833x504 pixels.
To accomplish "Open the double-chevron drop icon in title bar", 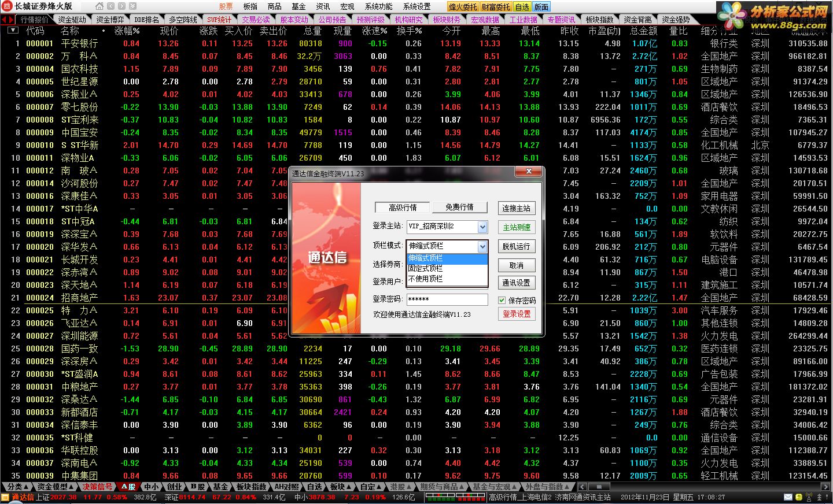I will 131,6.
